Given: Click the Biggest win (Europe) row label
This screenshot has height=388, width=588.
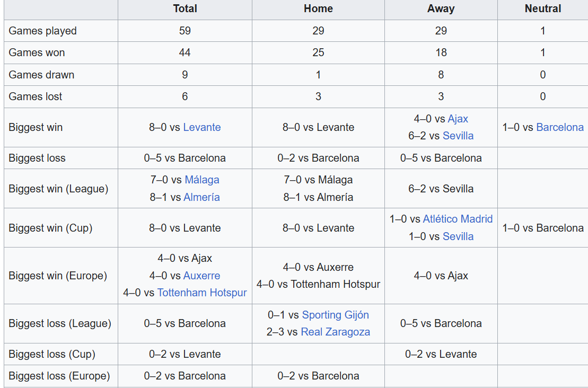Looking at the screenshot, I should [57, 276].
